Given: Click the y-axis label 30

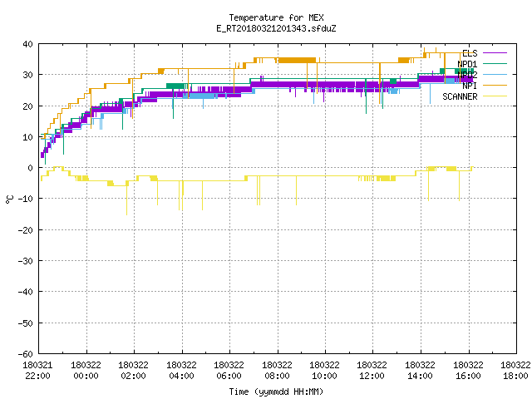Looking at the screenshot, I should click(x=27, y=75).
